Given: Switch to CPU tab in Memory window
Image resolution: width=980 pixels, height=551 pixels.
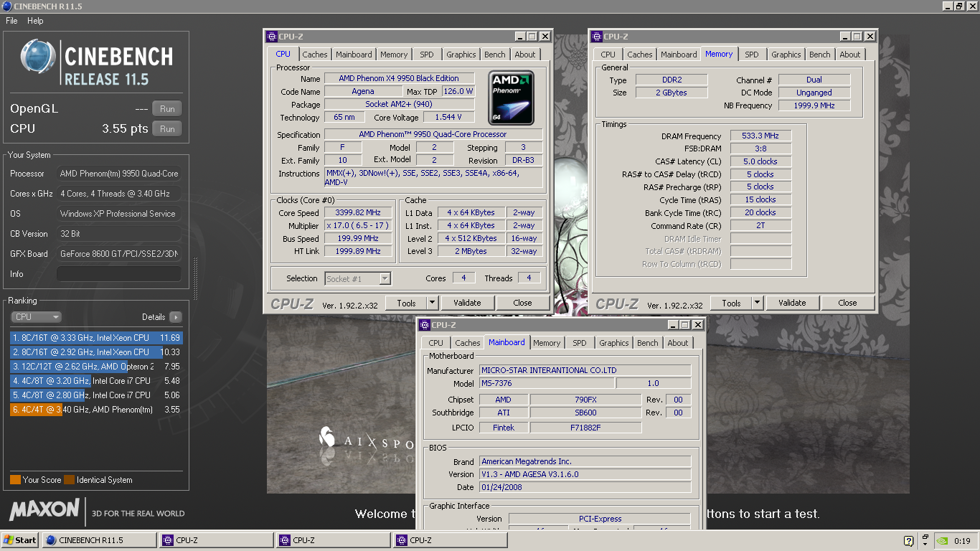Looking at the screenshot, I should (x=608, y=55).
